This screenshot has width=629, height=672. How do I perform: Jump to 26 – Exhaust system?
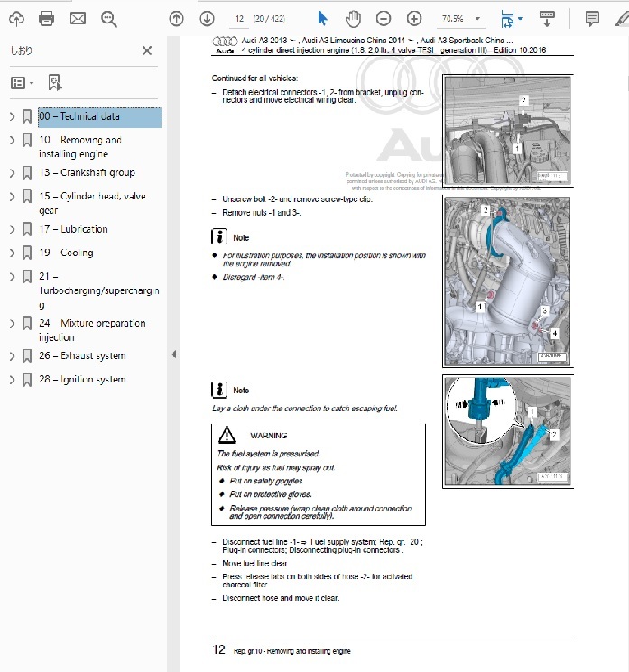click(x=82, y=355)
